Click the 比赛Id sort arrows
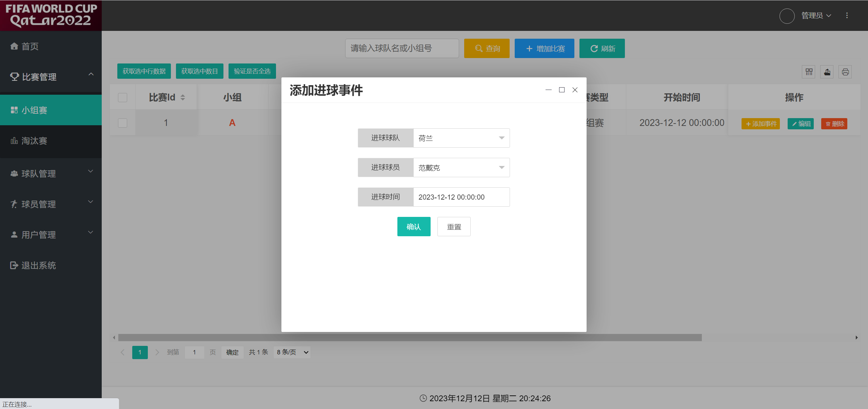Image resolution: width=868 pixels, height=409 pixels. (183, 97)
